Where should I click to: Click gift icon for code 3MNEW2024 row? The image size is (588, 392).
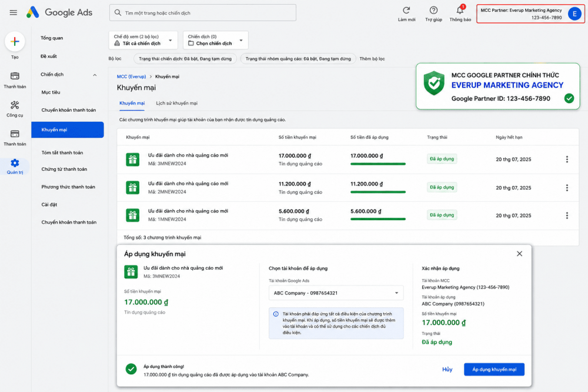pos(132,160)
